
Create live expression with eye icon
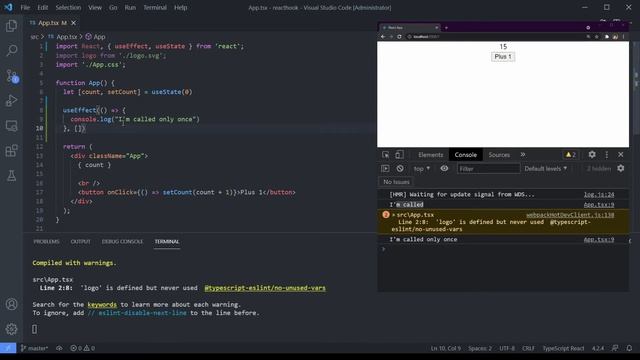click(x=444, y=169)
